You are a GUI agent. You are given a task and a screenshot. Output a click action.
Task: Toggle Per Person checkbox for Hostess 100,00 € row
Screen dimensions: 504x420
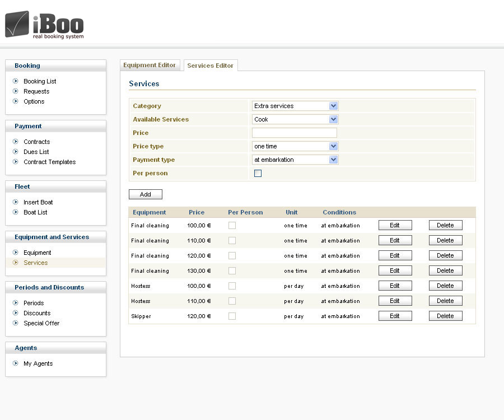[232, 286]
